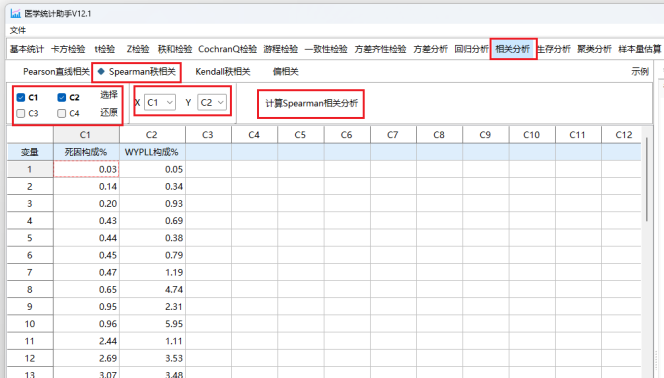Switch to 样本量估算 tab
The image size is (664, 378).
pyautogui.click(x=639, y=49)
